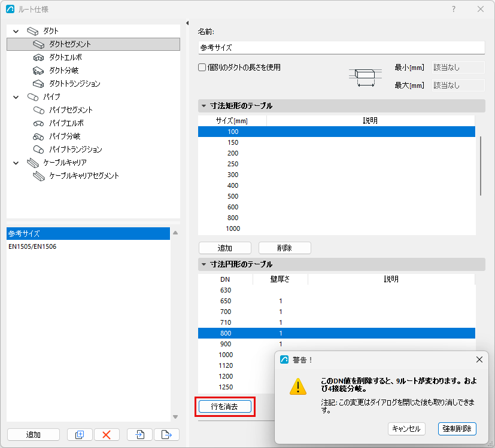Select the 参考サイズ preset in list
This screenshot has width=495, height=448.
(x=89, y=234)
